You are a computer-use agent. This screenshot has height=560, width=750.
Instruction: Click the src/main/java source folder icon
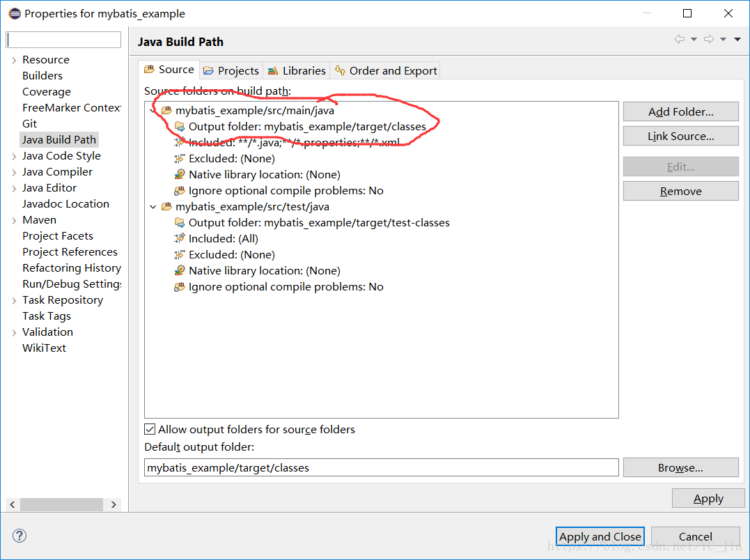(166, 110)
